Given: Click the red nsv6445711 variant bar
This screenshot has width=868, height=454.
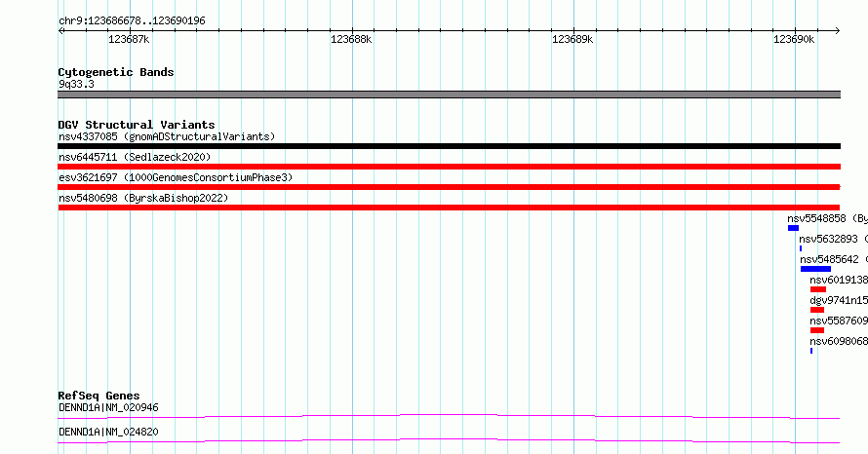Looking at the screenshot, I should (449, 167).
